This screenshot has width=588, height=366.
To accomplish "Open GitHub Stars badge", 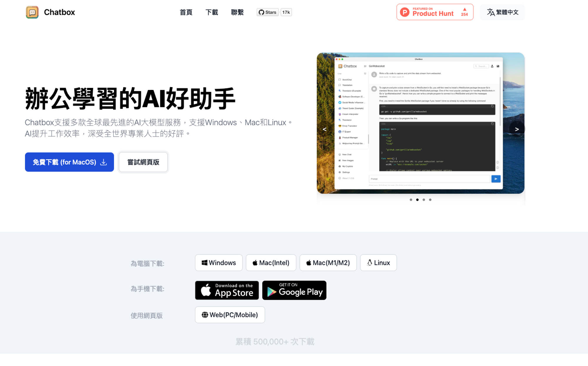I will pos(268,12).
